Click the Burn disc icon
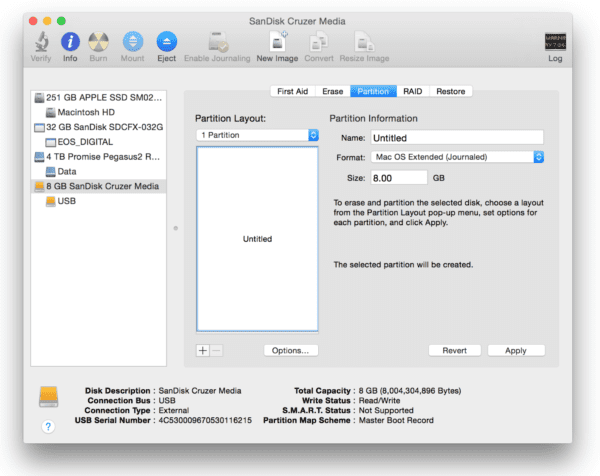Screen dimensions: 600x476 98,42
